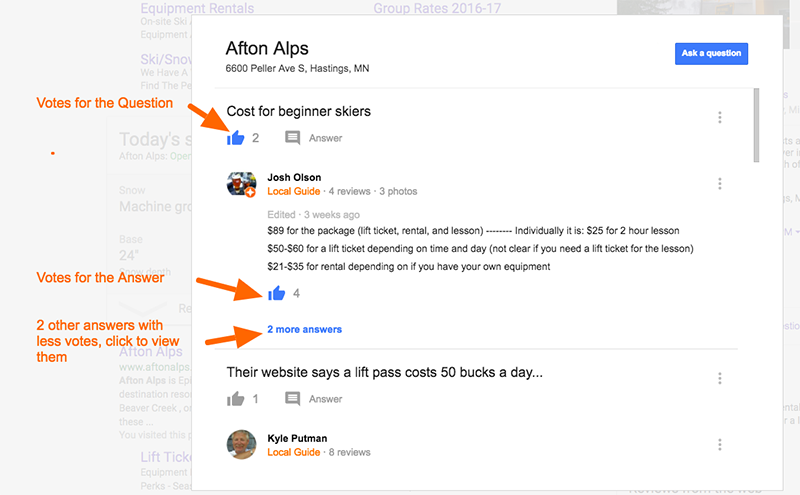Click 'Answer' label under 'Cost for beginner skiers'
Screen dimensions: 800x495
coord(326,138)
